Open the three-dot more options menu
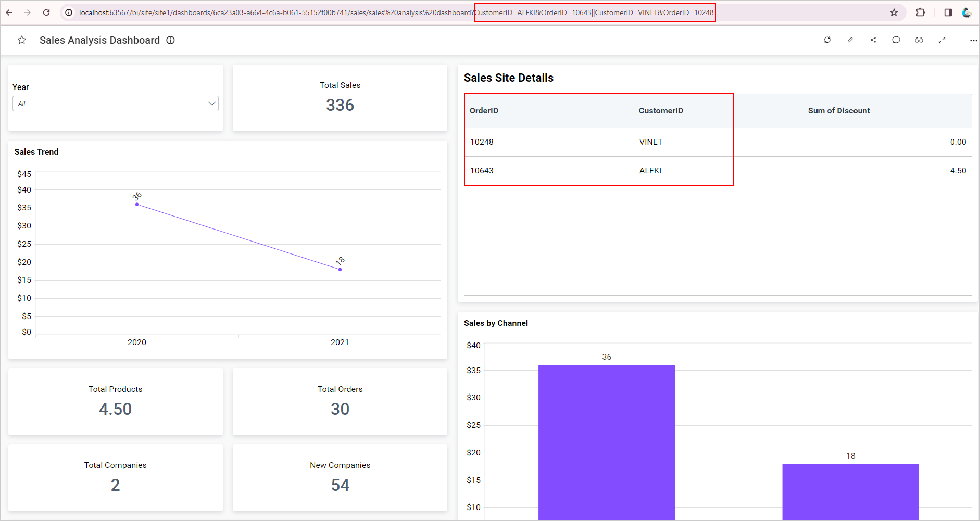 pyautogui.click(x=973, y=40)
